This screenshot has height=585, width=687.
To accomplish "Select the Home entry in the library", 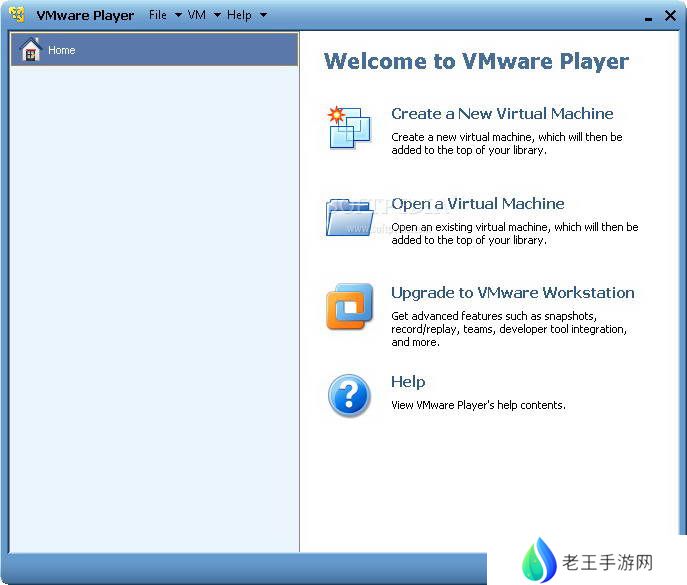I will click(x=155, y=50).
